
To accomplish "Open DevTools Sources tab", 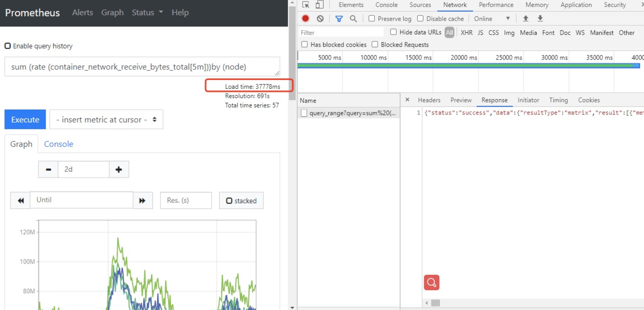I will coord(420,5).
